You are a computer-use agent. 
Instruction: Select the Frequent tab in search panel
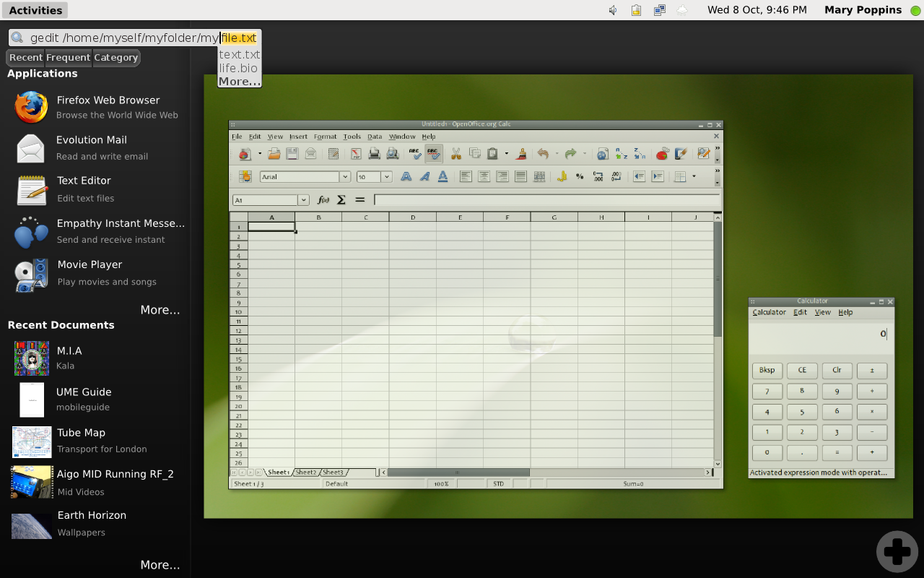(x=69, y=58)
